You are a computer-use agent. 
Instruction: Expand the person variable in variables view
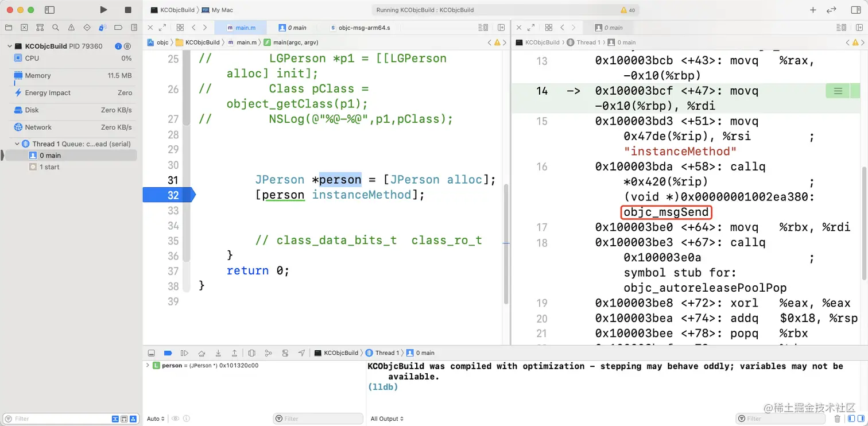(x=148, y=366)
